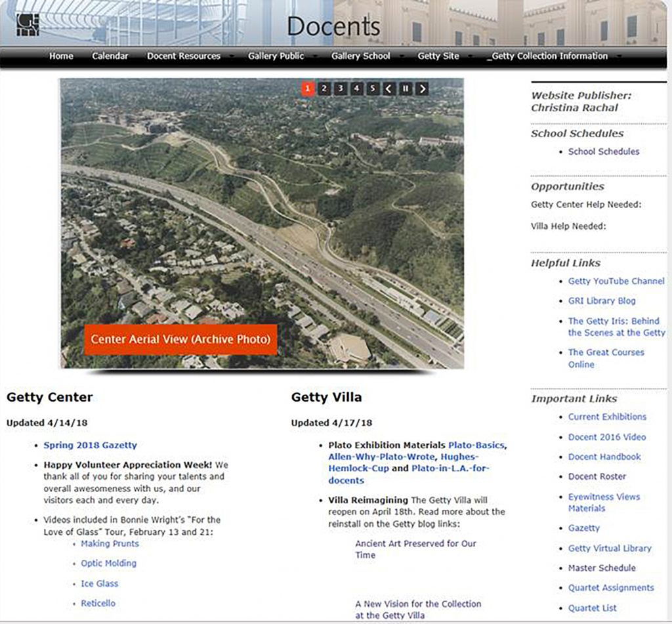Open the School Schedules link
672x624 pixels.
click(x=604, y=152)
